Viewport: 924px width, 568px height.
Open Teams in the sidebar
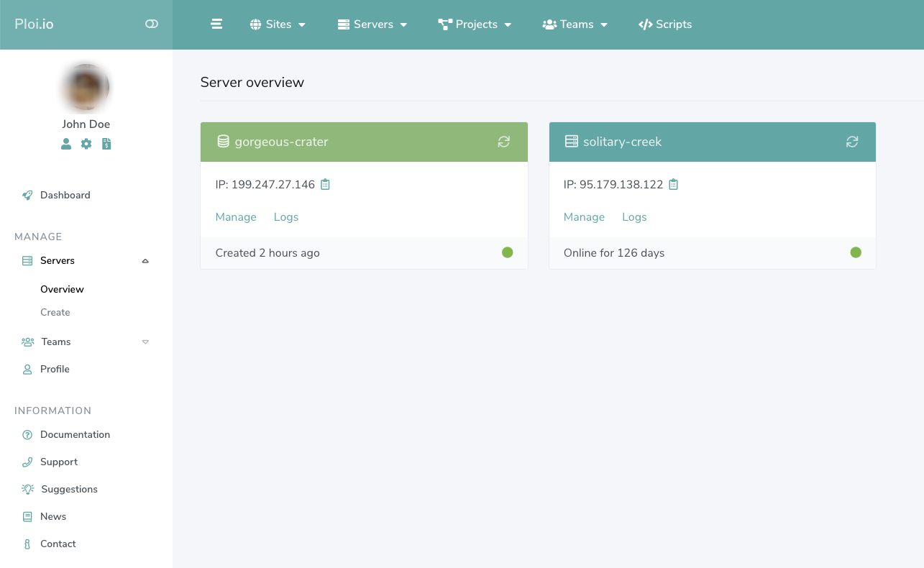point(56,342)
